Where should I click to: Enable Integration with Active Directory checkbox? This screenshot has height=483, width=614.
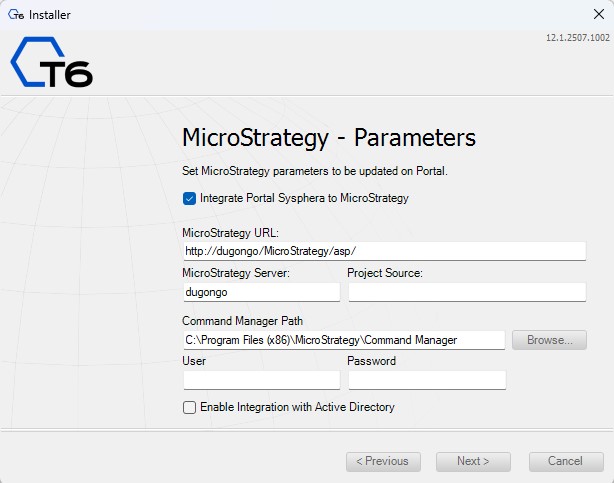[190, 407]
